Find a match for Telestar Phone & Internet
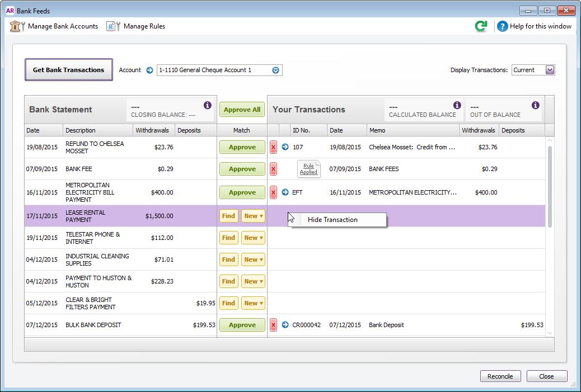This screenshot has width=581, height=392. pos(228,237)
